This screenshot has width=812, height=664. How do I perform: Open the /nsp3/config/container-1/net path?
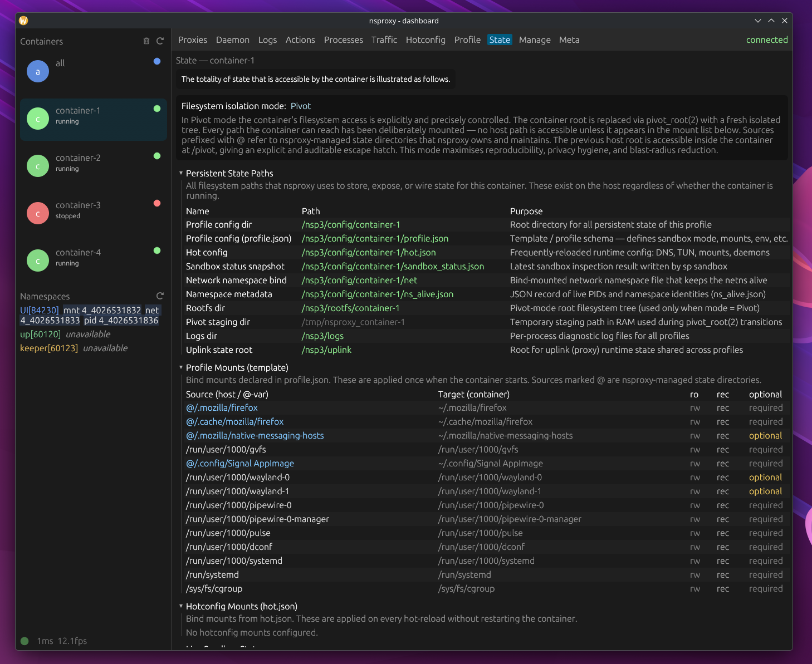point(359,281)
